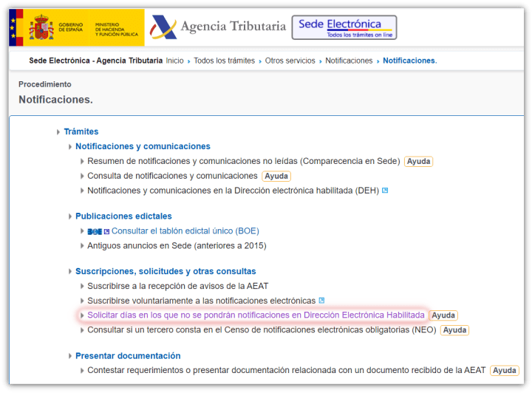Click Ayuda next to Contestar requerimientos
Screen dimensions: 532x393
click(x=505, y=371)
